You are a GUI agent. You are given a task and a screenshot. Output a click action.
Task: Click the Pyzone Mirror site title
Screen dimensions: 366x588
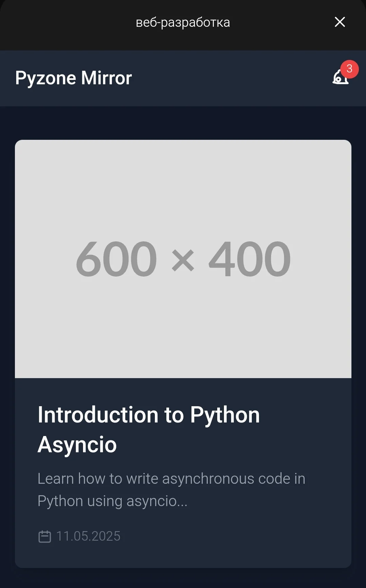(74, 78)
